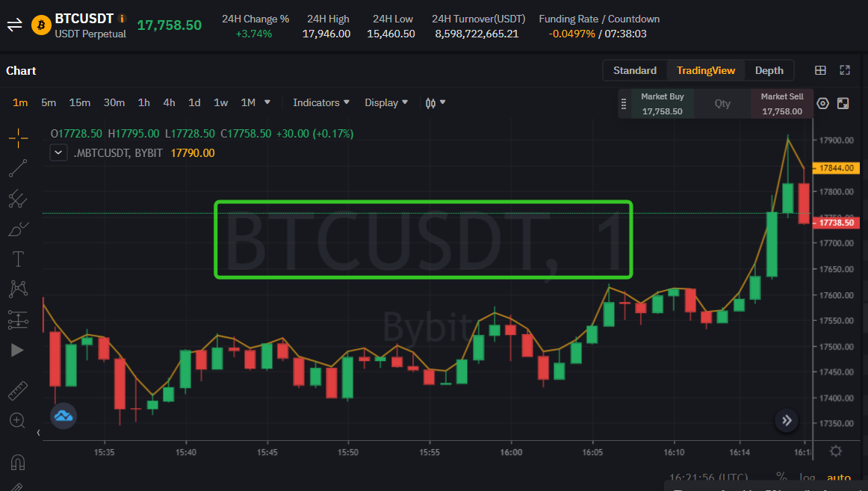This screenshot has width=868, height=491.
Task: Click the Market Sell button
Action: (781, 104)
